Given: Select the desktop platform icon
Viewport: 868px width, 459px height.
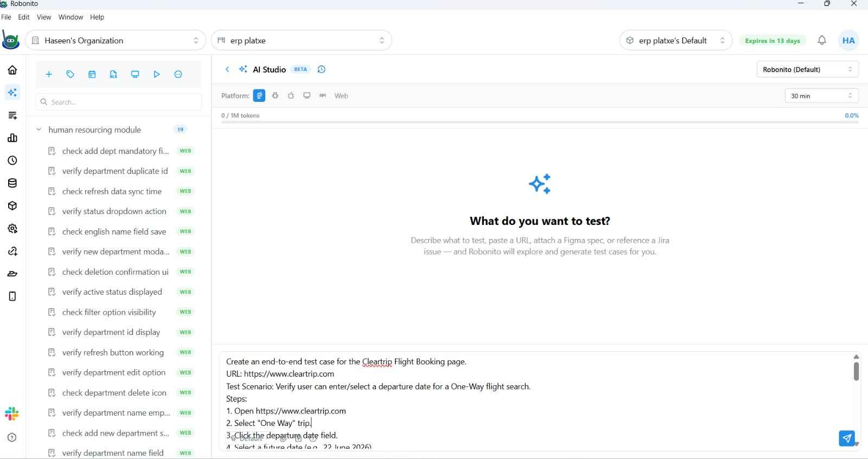Looking at the screenshot, I should click(307, 96).
